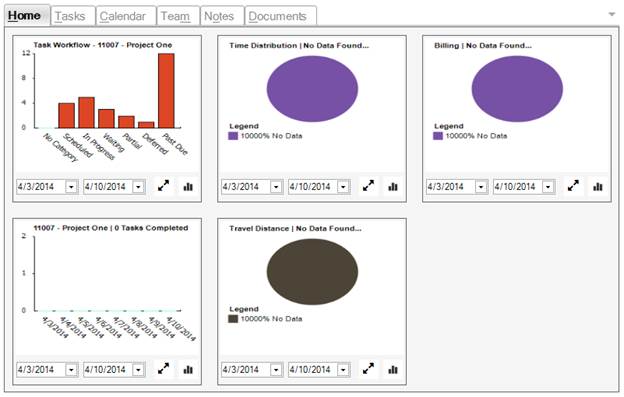Viewport: 624px width, 397px height.
Task: Open end date dropdown in Tasks Completed widget
Action: (x=138, y=370)
